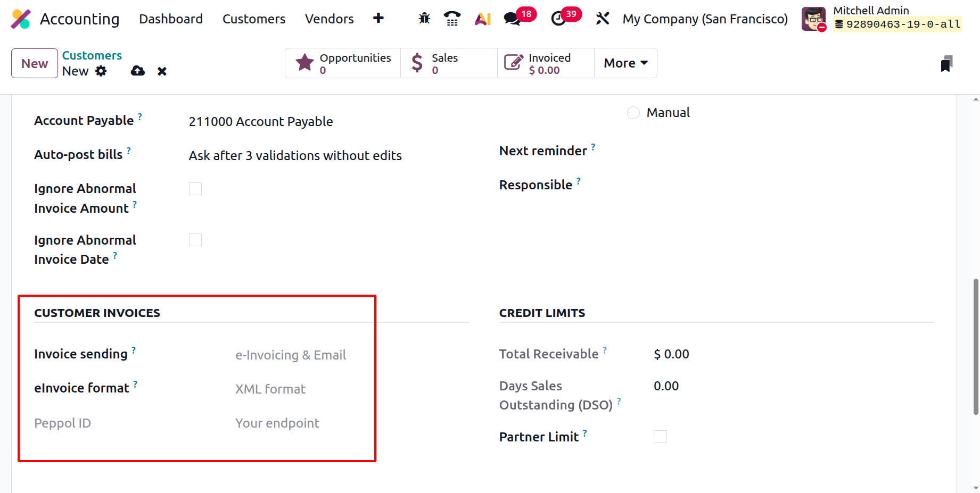Select the Manual radio option
The height and width of the screenshot is (493, 980).
[x=633, y=113]
